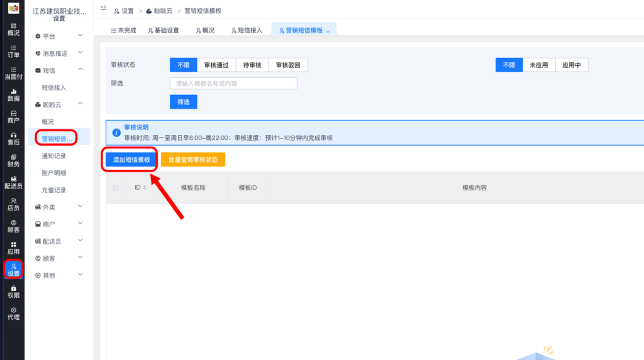
Task: Open 代理 agents in left rail
Action: coord(14,314)
